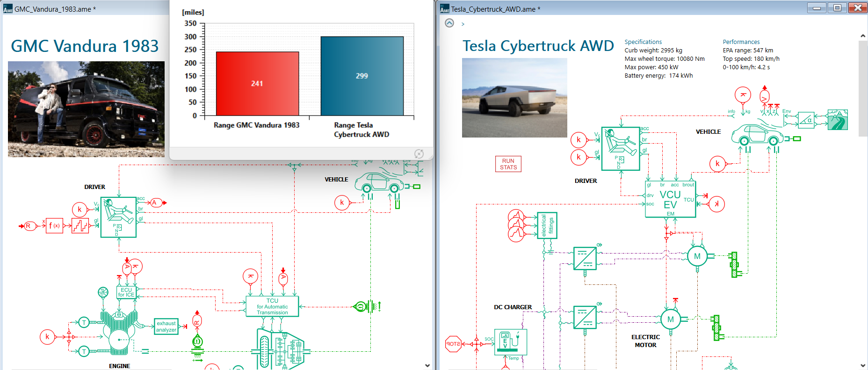Click the ECU for ICE block
Viewport: 868px width, 370px height.
coord(126,292)
